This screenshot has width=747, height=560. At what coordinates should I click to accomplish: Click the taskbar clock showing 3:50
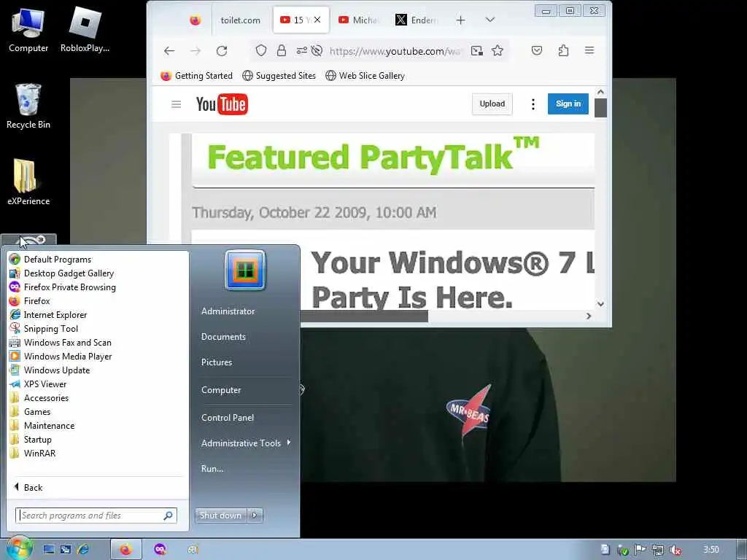point(711,550)
